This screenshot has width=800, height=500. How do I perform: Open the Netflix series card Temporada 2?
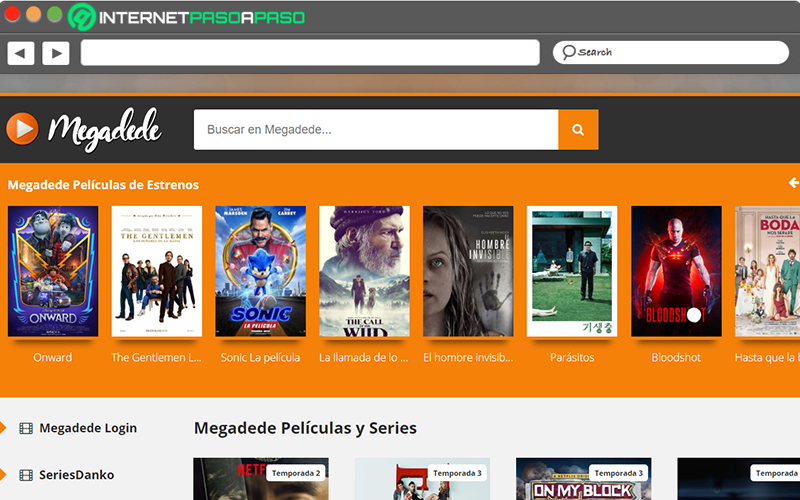(x=261, y=479)
